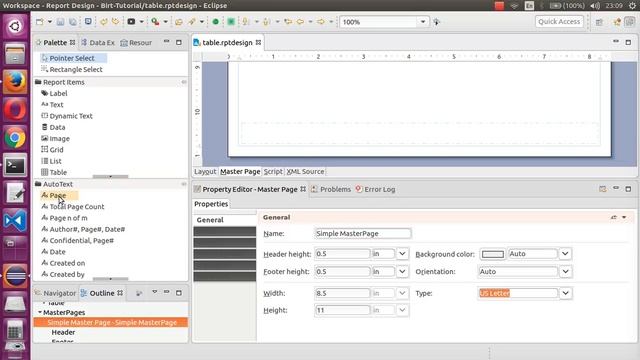The height and width of the screenshot is (360, 640).
Task: Switch to the Data Explorer tab
Action: (x=98, y=42)
